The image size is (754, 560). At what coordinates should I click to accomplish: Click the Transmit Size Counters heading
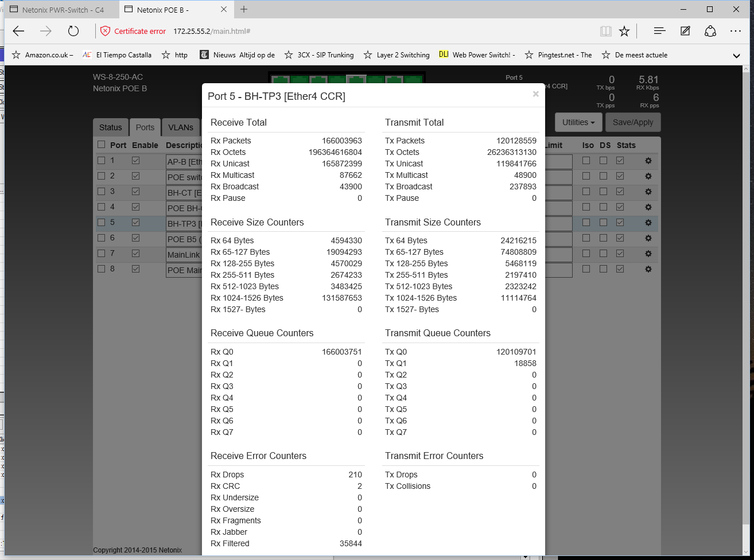pos(433,222)
